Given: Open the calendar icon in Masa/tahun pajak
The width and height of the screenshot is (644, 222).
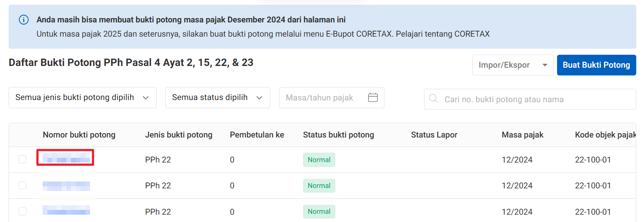Looking at the screenshot, I should click(x=373, y=97).
